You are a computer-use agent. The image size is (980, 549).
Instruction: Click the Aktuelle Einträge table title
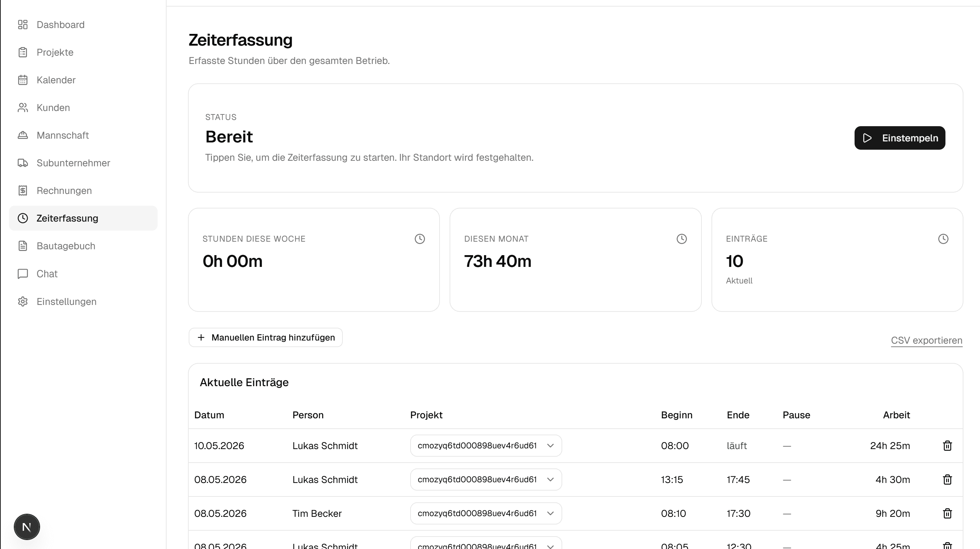244,382
